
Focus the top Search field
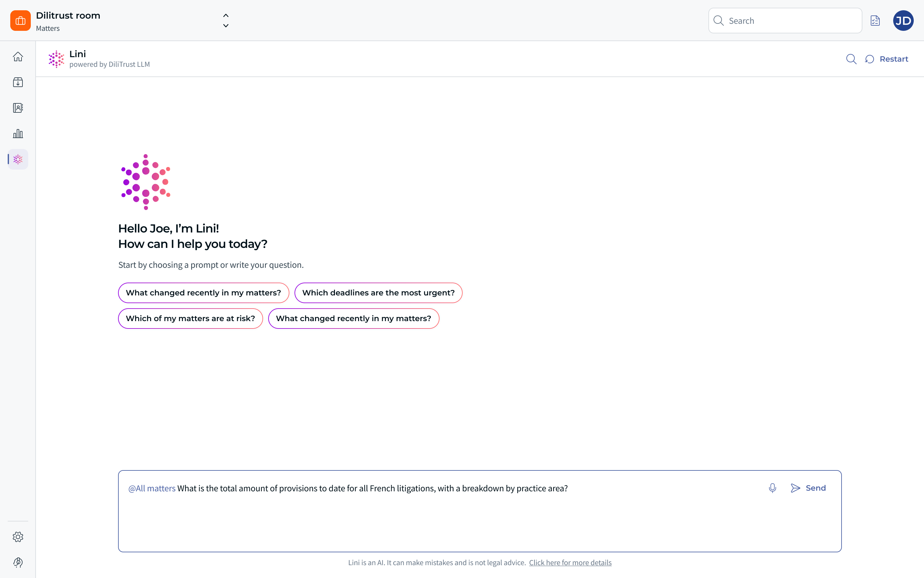pyautogui.click(x=785, y=21)
